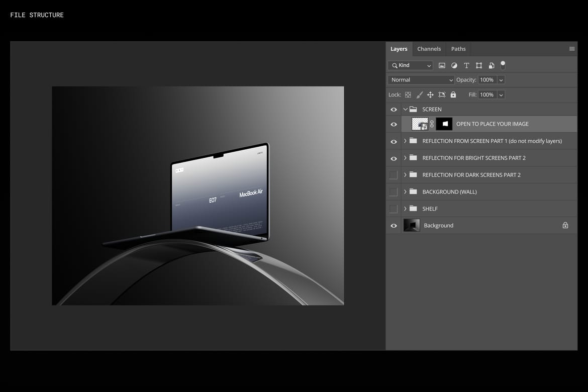Expand the SHELF group
The image size is (588, 392).
[x=405, y=209]
